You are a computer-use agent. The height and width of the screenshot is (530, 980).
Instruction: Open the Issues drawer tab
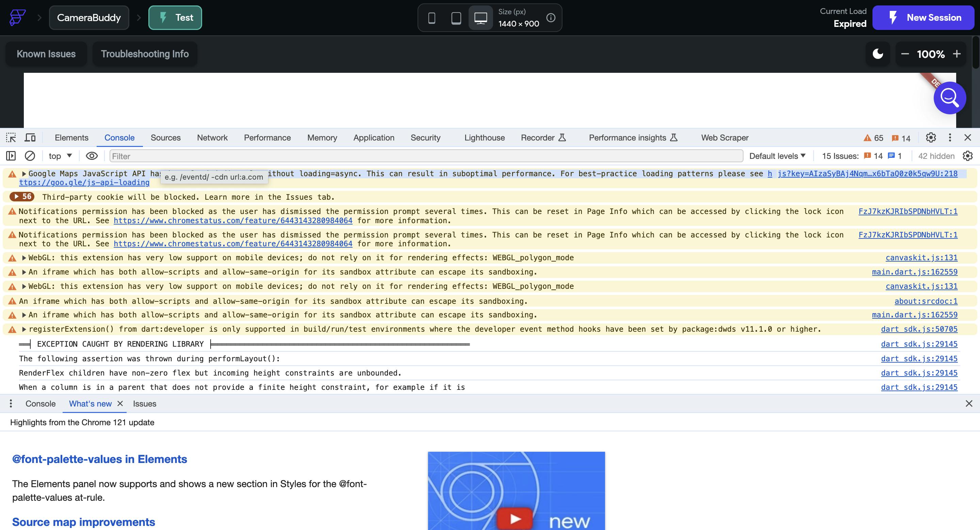click(x=145, y=404)
